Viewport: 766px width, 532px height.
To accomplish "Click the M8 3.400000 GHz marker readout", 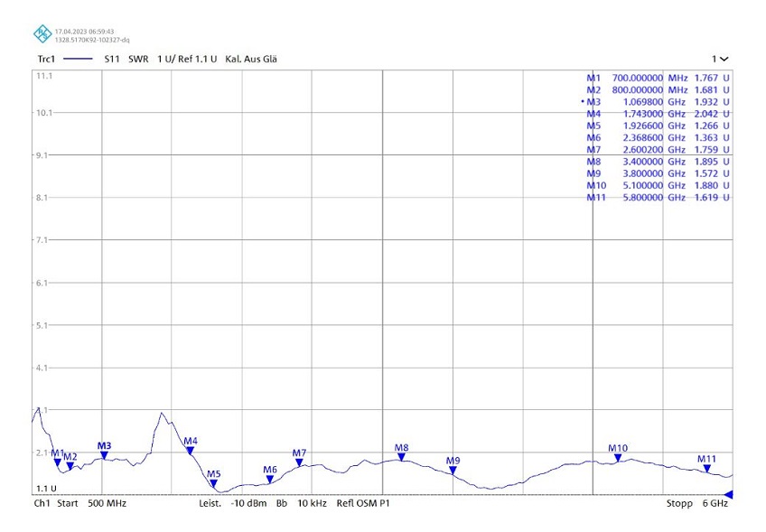I will (x=658, y=162).
